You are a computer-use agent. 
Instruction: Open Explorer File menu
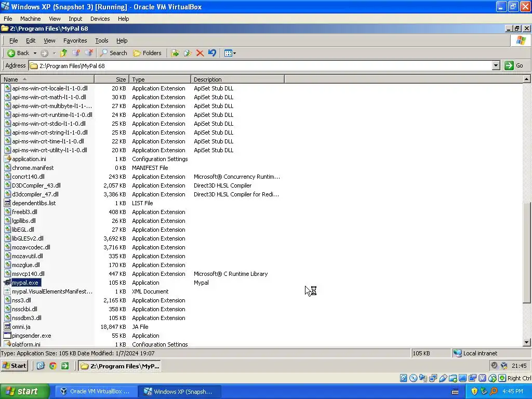(14, 41)
